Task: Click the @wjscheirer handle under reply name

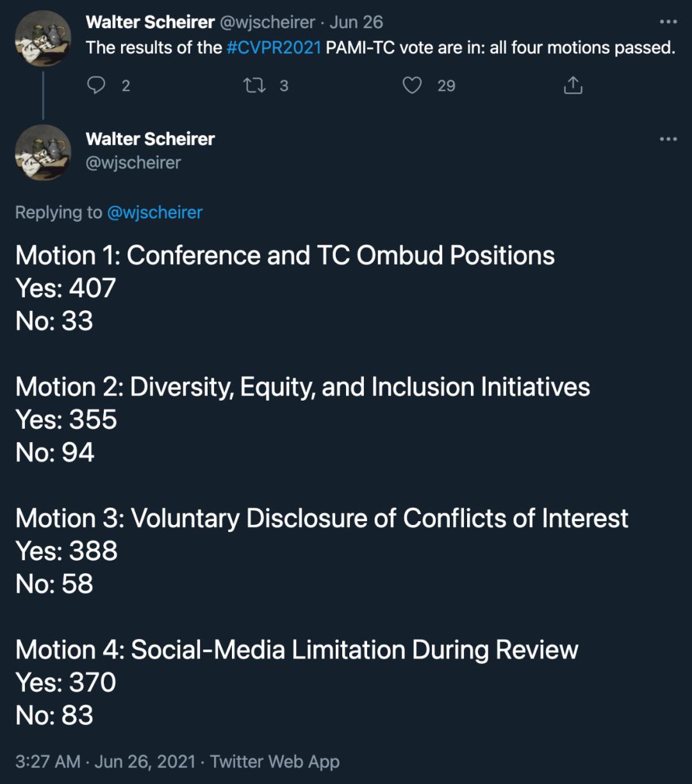Action: 133,163
